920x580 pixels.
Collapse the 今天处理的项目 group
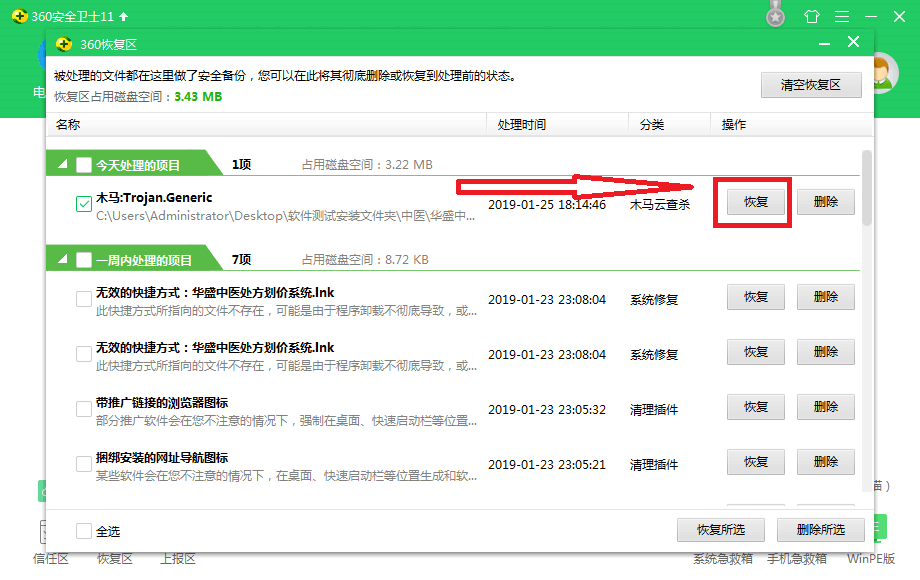coord(62,164)
